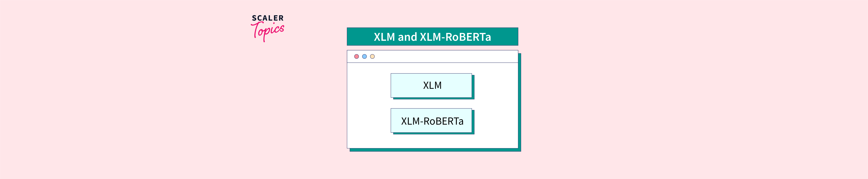Select the XLM-RoBERTa box
The height and width of the screenshot is (179, 868).
(x=431, y=121)
